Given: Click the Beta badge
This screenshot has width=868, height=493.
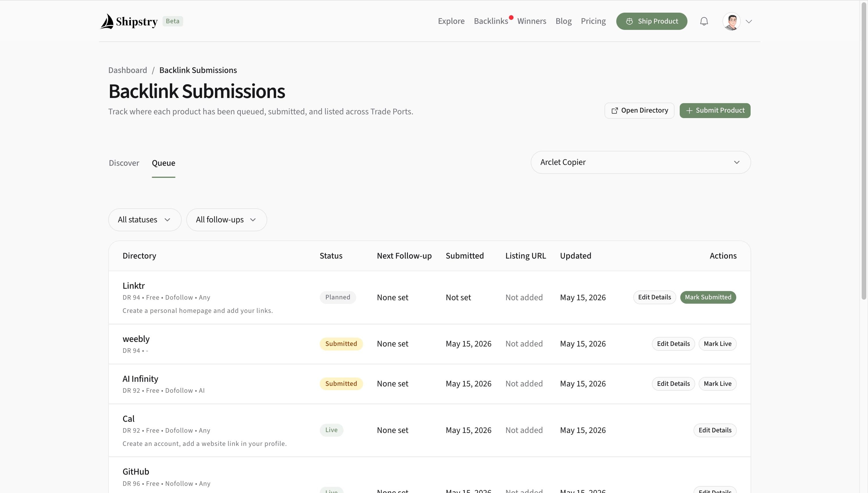Looking at the screenshot, I should coord(173,21).
